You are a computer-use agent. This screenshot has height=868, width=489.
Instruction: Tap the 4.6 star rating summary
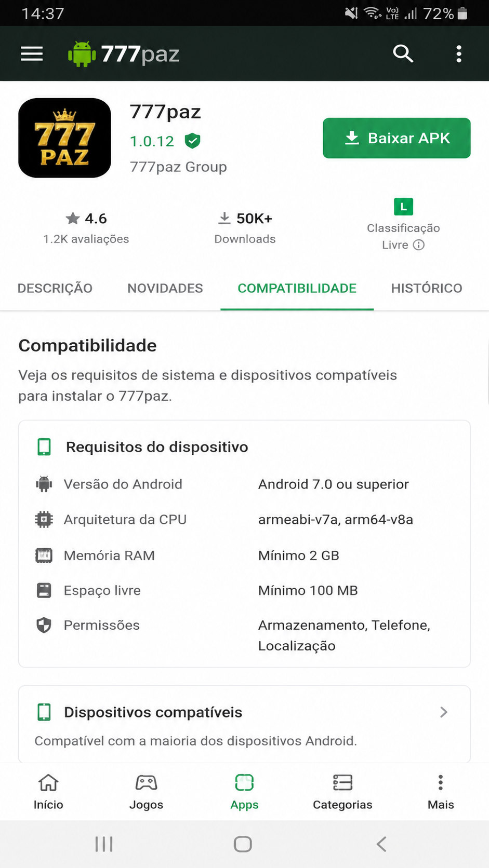coord(86,228)
